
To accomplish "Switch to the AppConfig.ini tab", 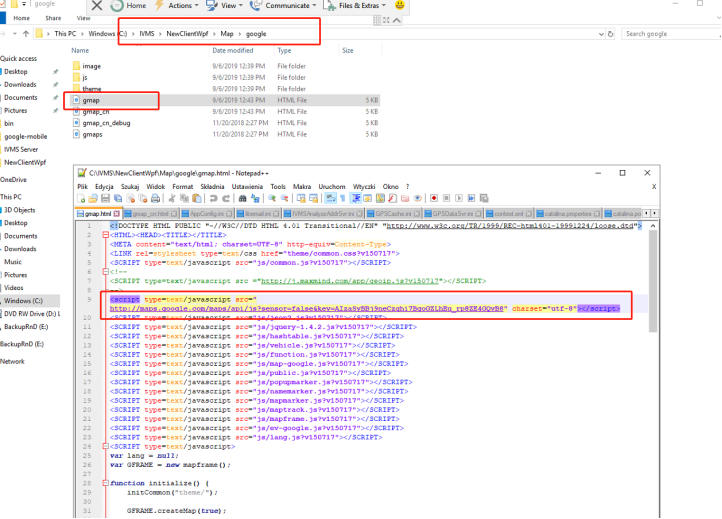I will coord(207,214).
